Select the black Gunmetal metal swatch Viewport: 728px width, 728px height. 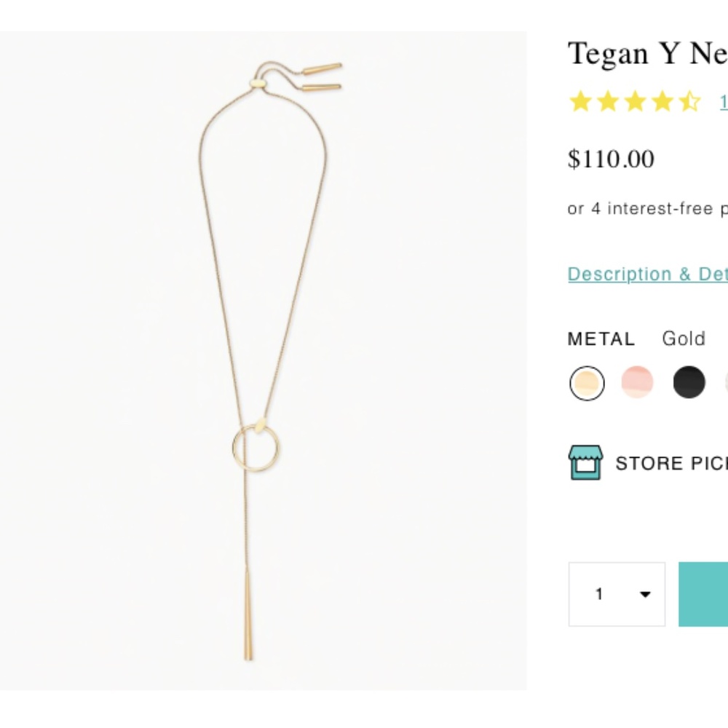[x=689, y=382]
